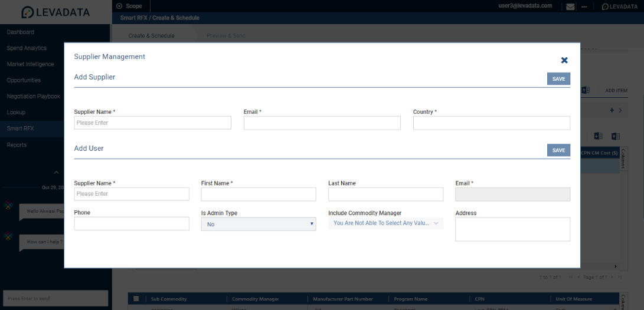
Task: Expand using the right chevron next to plus
Action: tap(620, 110)
